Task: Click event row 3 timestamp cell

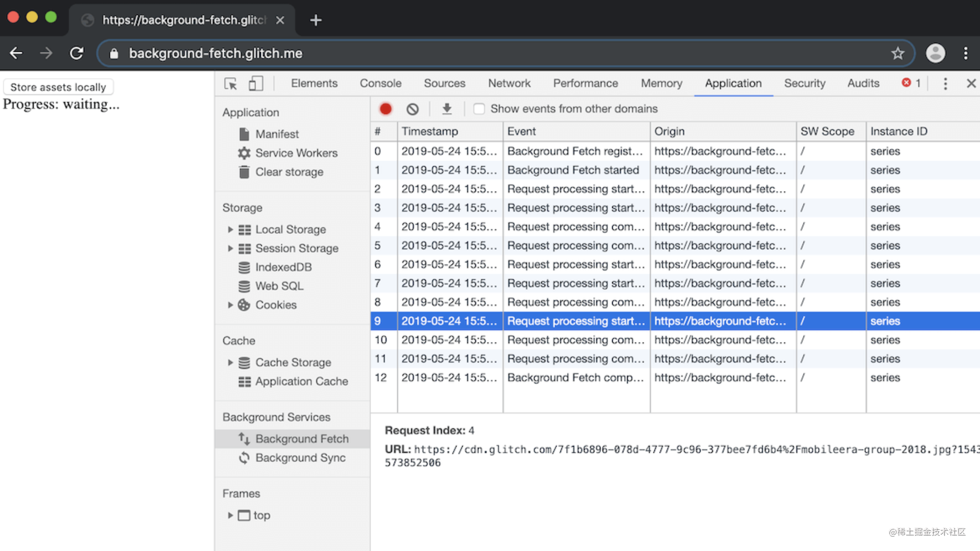Action: pyautogui.click(x=450, y=208)
